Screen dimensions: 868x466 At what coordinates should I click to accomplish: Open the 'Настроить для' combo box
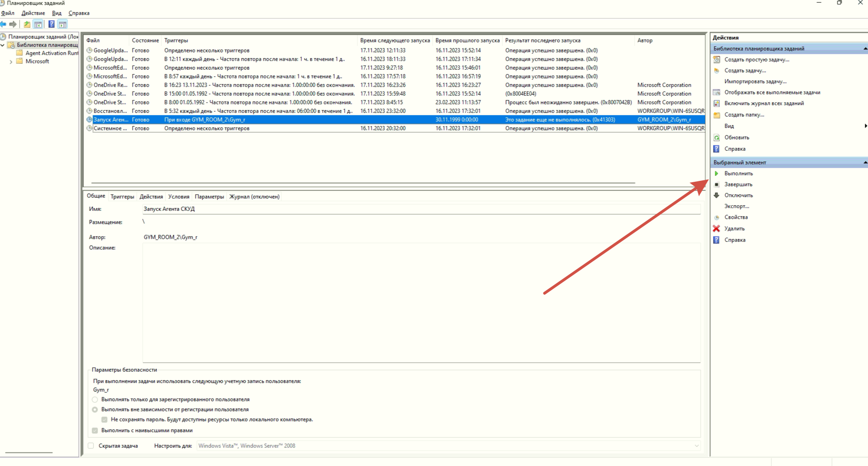449,446
